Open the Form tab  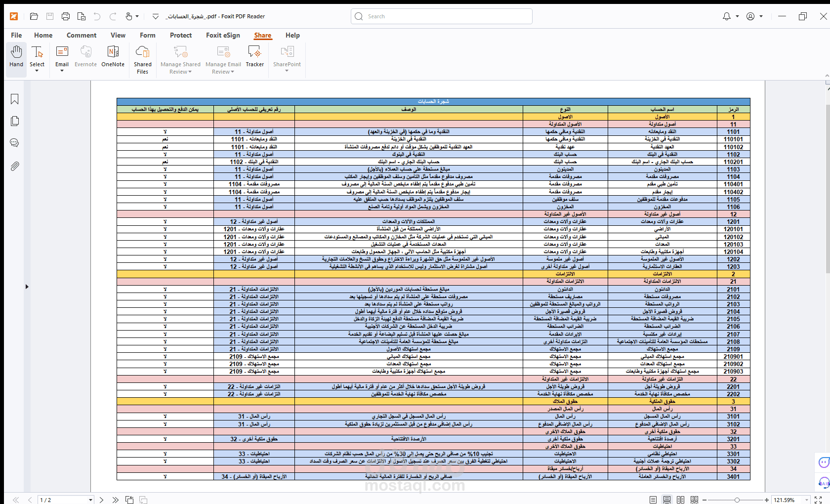(x=148, y=35)
